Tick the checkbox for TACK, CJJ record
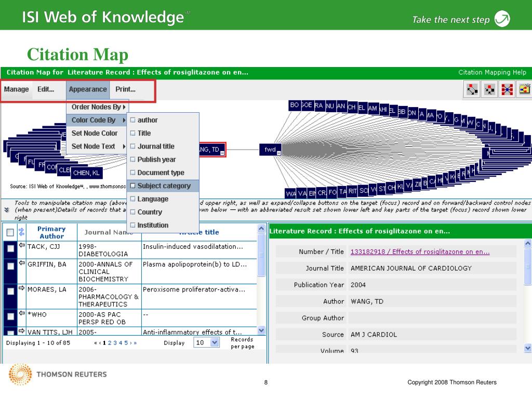This screenshot has width=532, height=399. [10, 249]
